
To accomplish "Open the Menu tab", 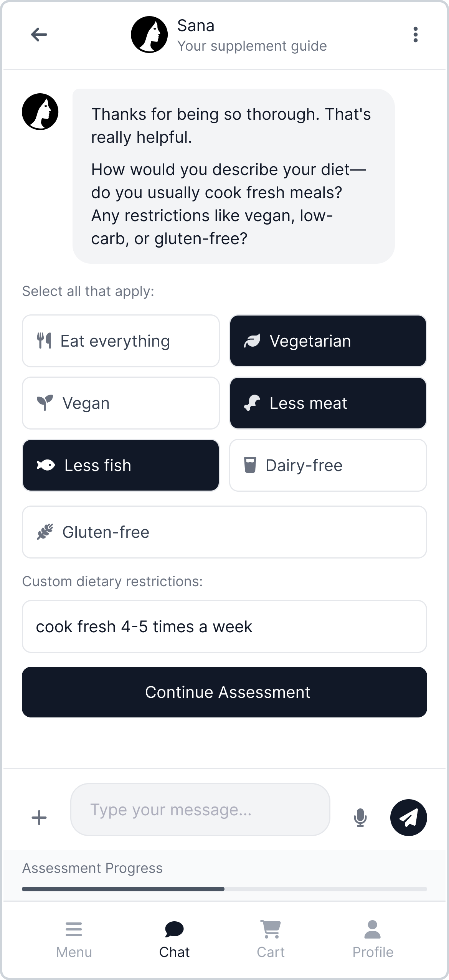I will pyautogui.click(x=74, y=939).
